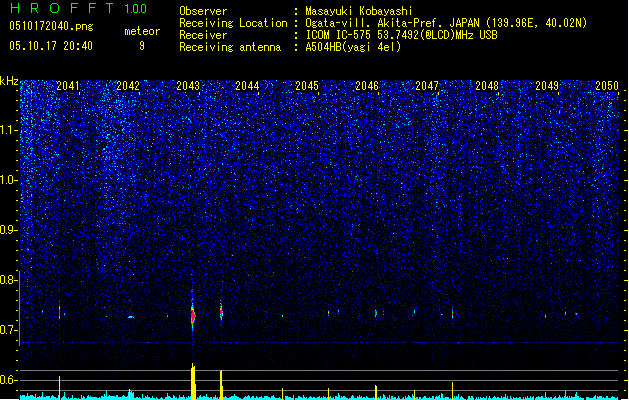Click the Receiving antenna label

pyautogui.click(x=230, y=47)
